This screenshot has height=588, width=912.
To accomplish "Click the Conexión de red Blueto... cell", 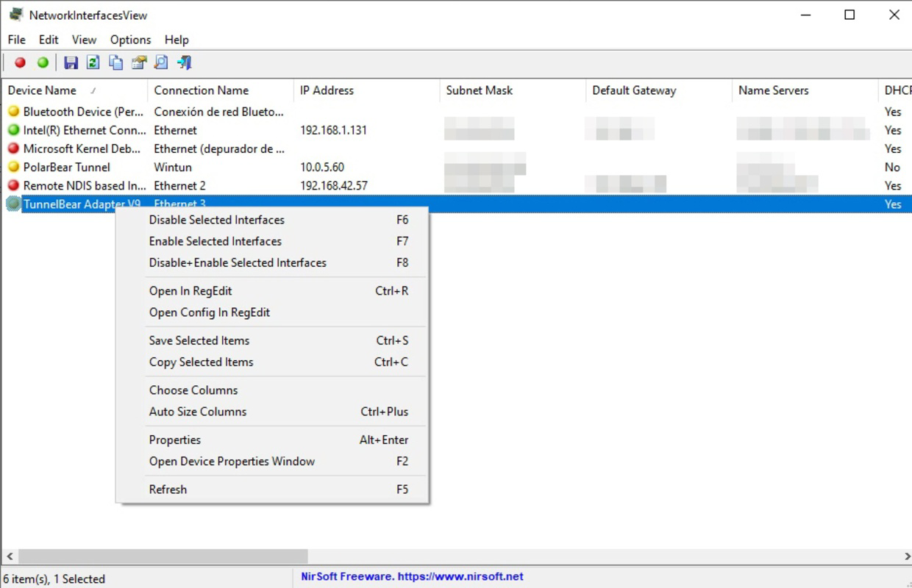I will [x=218, y=112].
